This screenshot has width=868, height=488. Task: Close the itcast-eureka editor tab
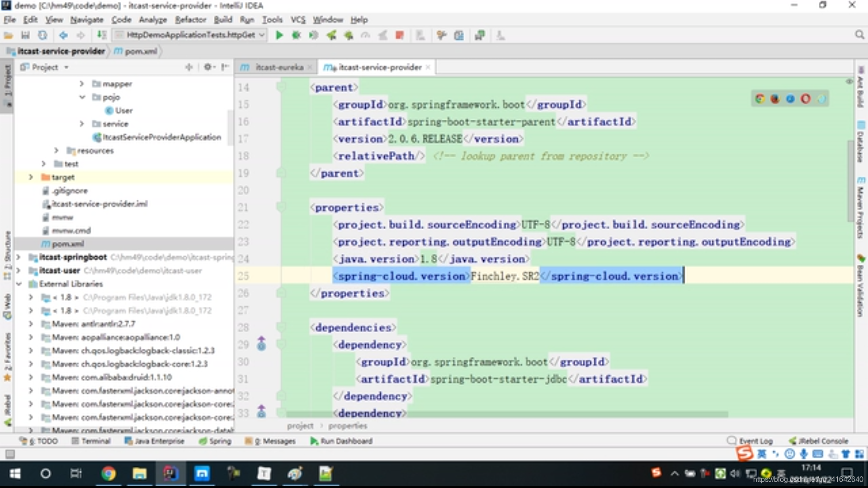[x=310, y=67]
